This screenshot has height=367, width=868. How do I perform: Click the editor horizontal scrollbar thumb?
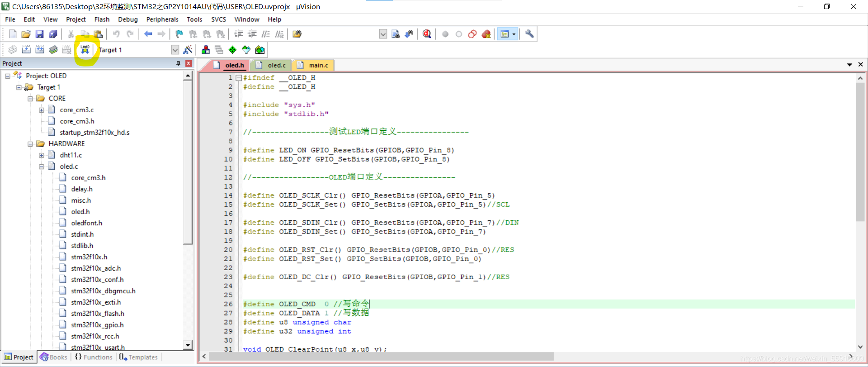pyautogui.click(x=382, y=357)
